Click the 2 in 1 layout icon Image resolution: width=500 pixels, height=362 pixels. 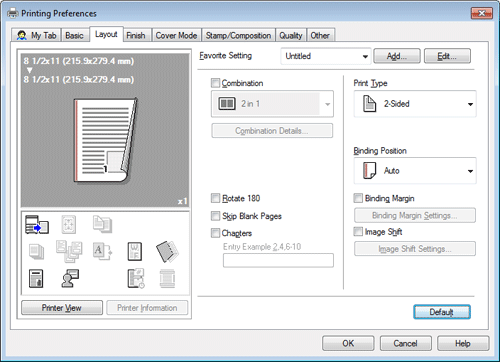pos(227,104)
